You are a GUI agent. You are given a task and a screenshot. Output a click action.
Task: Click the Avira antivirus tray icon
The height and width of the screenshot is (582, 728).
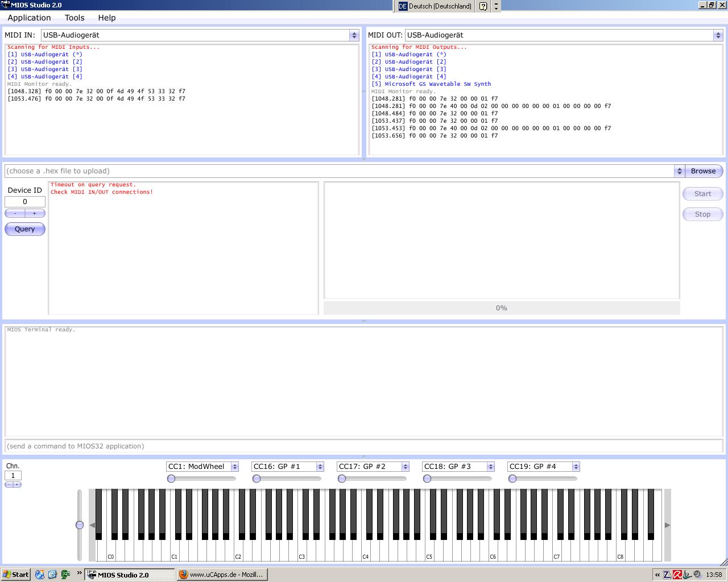pyautogui.click(x=677, y=575)
